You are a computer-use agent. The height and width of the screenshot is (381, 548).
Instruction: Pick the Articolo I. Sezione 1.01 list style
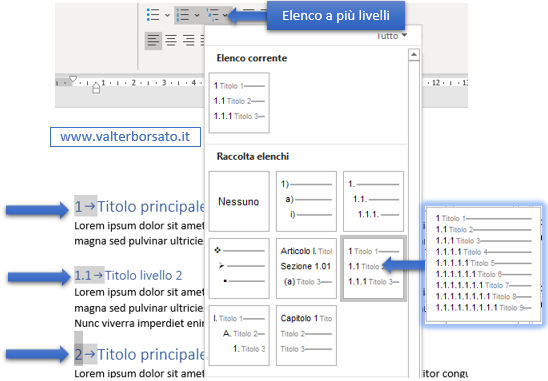(306, 268)
